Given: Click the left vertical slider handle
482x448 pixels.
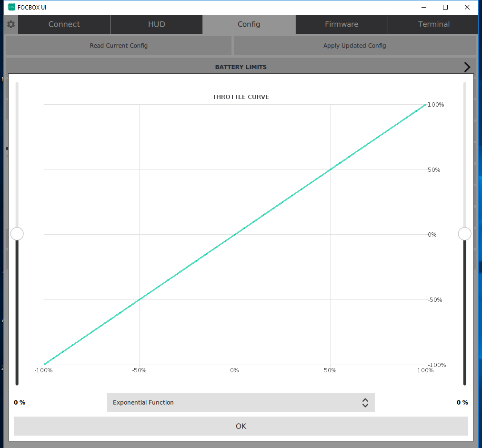Looking at the screenshot, I should pos(17,234).
